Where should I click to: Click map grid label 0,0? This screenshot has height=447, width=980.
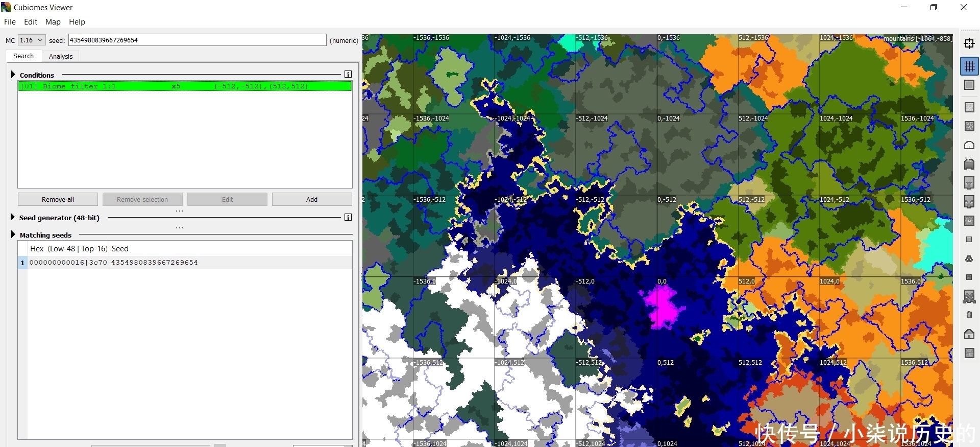click(x=662, y=281)
